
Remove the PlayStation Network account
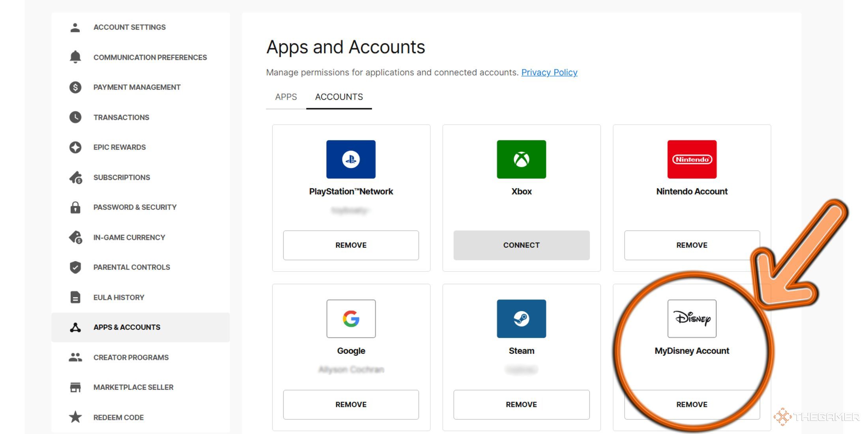(351, 245)
